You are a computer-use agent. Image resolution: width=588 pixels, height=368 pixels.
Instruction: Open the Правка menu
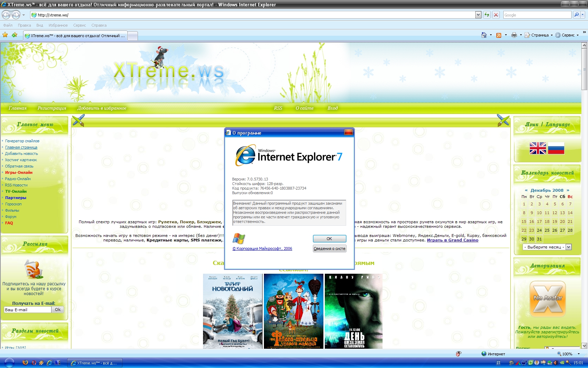(x=24, y=25)
